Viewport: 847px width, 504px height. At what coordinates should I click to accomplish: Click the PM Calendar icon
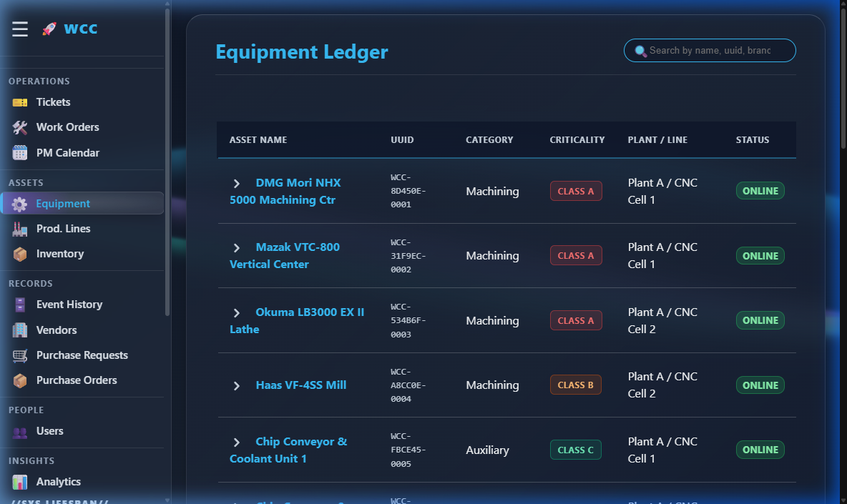click(x=20, y=153)
